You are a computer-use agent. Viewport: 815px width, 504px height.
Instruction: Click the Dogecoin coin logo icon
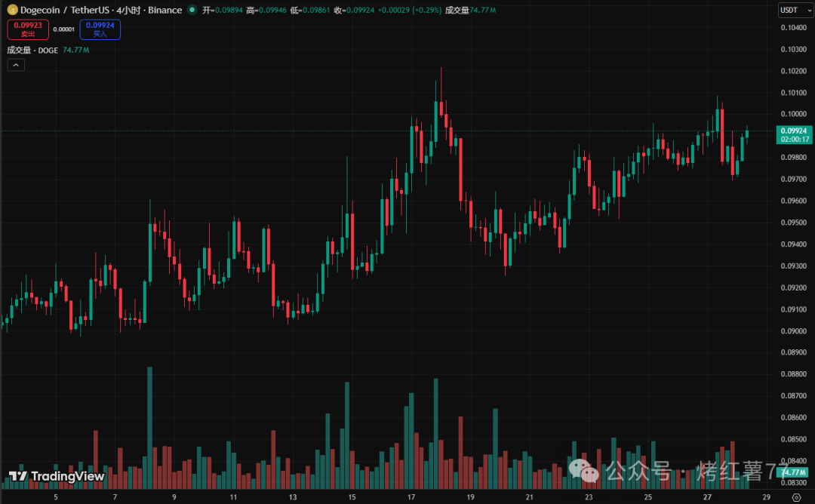(x=12, y=10)
